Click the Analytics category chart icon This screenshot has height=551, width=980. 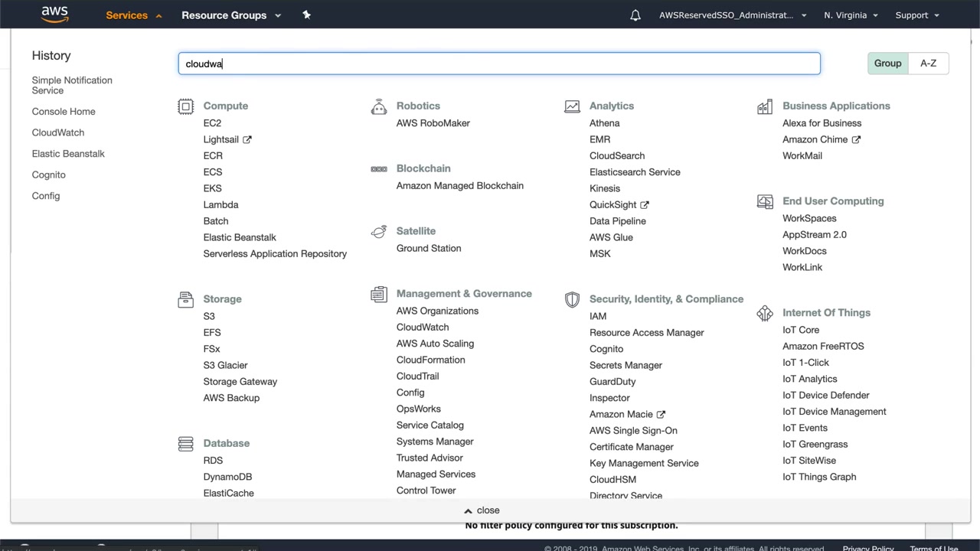[x=572, y=106]
